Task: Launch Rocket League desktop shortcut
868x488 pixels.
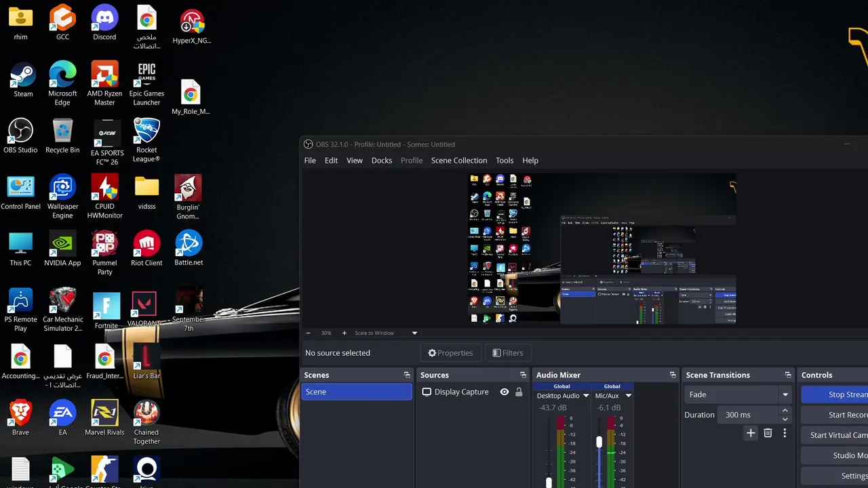Action: tap(146, 140)
